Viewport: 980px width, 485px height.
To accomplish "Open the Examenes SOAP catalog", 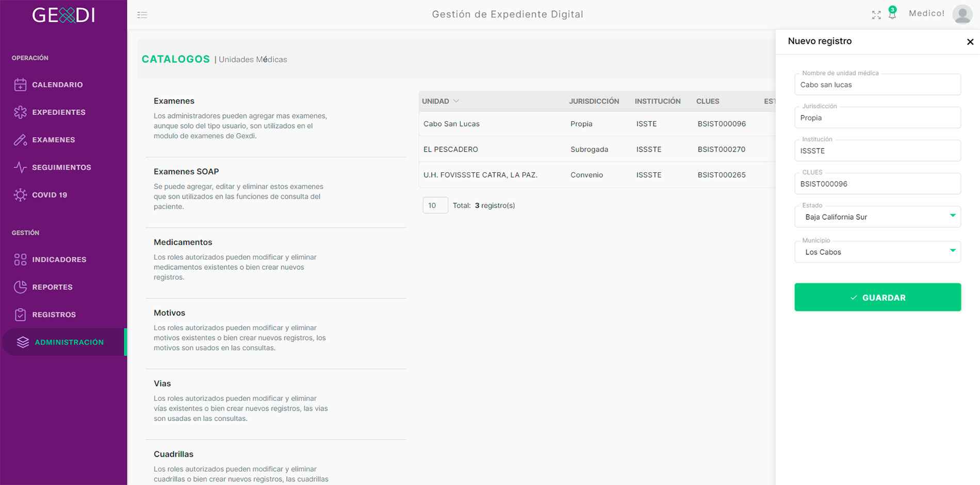I will [x=186, y=171].
